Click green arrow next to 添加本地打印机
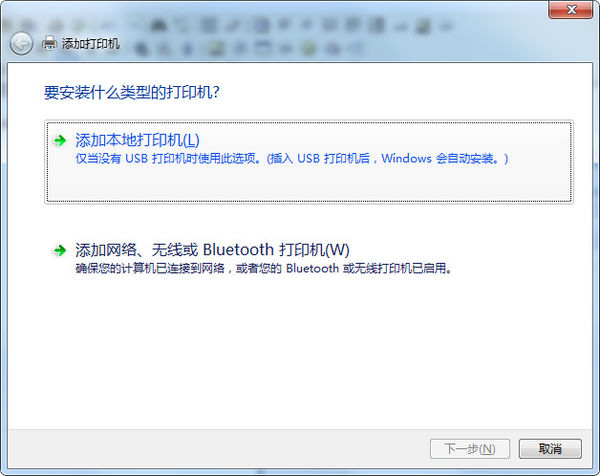 [x=60, y=140]
